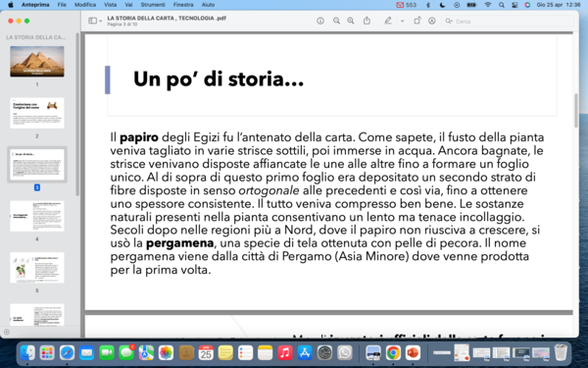Screen dimensions: 588x368
Task: Select page 2 thumbnail in sidebar
Action: (x=37, y=113)
